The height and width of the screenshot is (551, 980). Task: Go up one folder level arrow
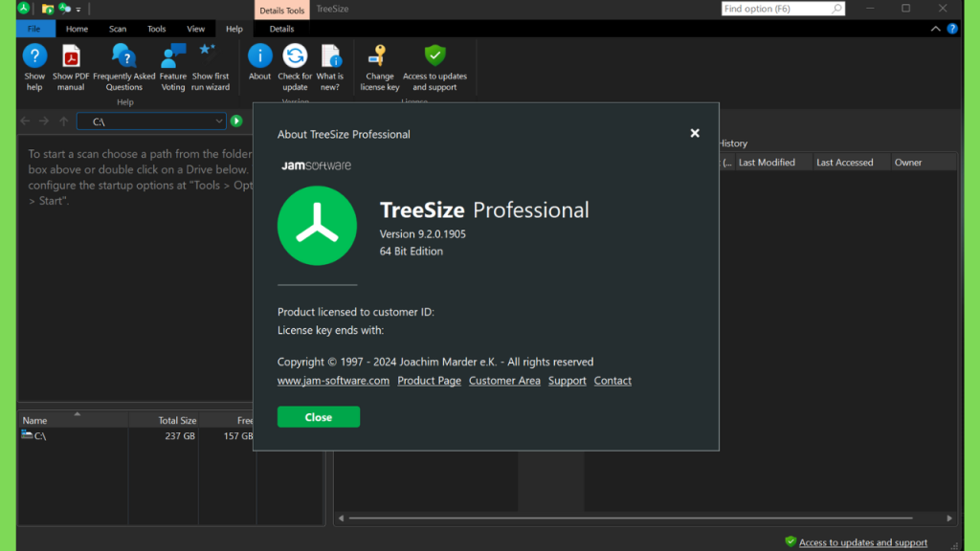pyautogui.click(x=63, y=121)
